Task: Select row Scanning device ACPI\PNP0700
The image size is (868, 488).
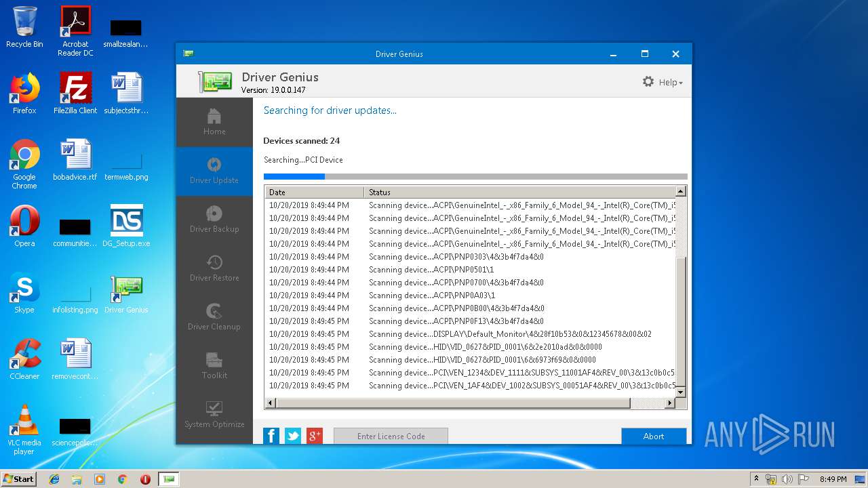Action: 471,283
